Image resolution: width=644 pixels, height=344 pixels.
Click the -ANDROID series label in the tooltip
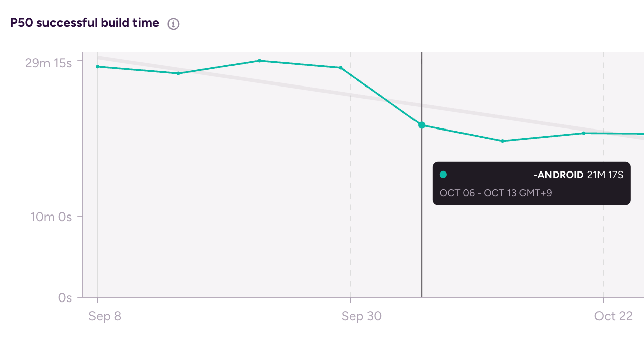pos(558,175)
